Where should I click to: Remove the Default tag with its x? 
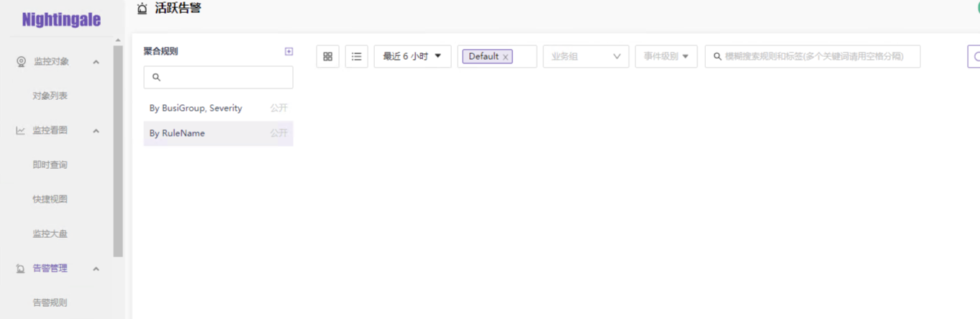click(505, 57)
